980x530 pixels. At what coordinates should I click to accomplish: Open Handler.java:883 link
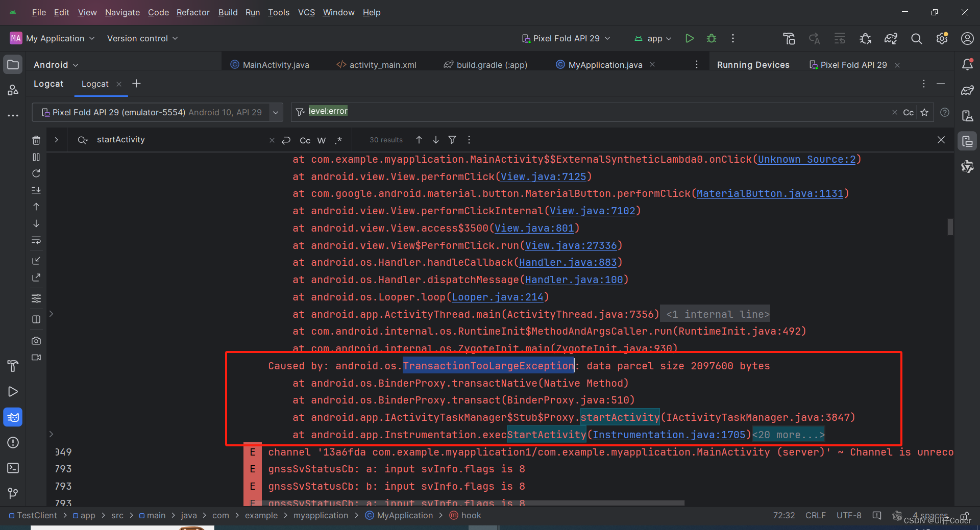[x=568, y=262]
